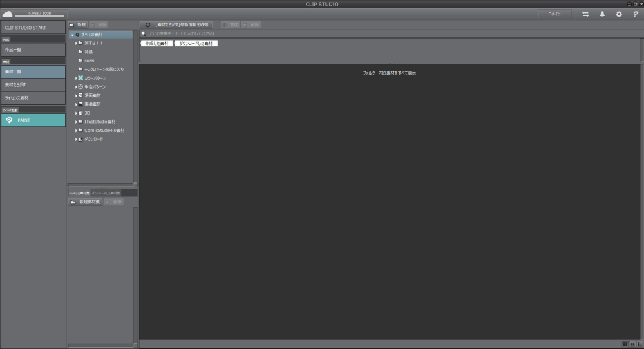Click the 削除 button next to 新規素材集
This screenshot has height=349, width=644.
coord(114,202)
